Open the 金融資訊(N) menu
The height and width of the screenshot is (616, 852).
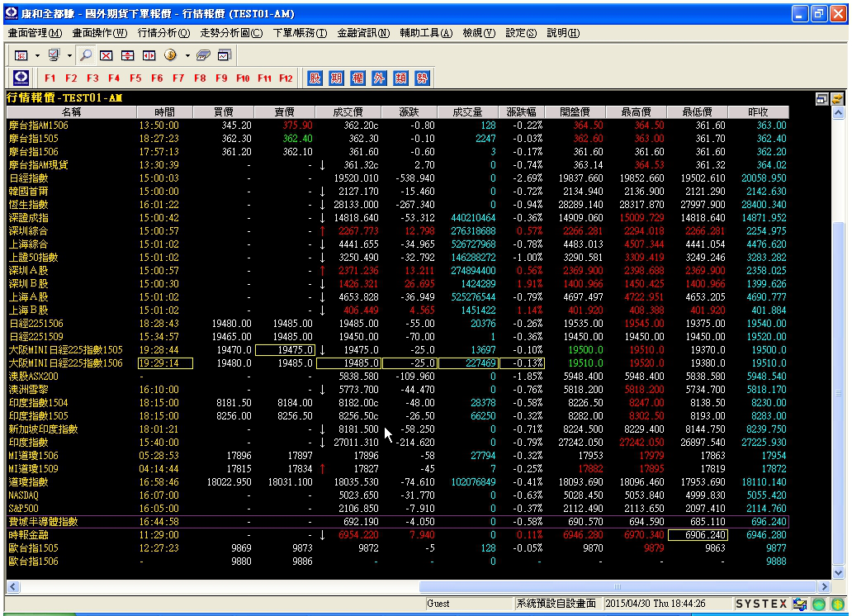[x=363, y=33]
